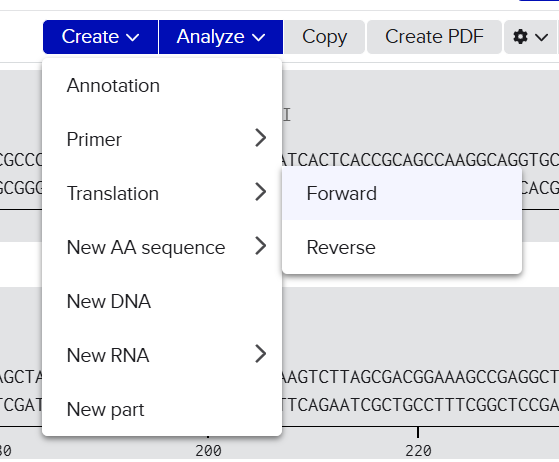Select Forward translation option

pyautogui.click(x=402, y=193)
